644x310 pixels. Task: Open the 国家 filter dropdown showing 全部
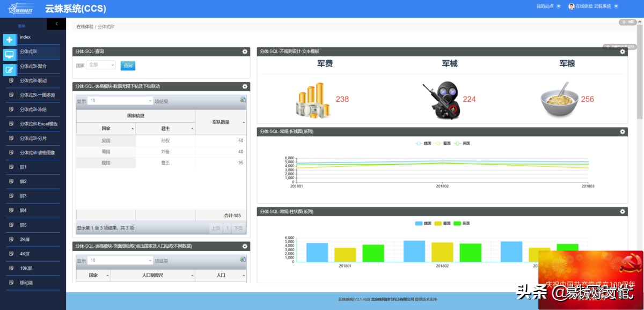(x=101, y=65)
